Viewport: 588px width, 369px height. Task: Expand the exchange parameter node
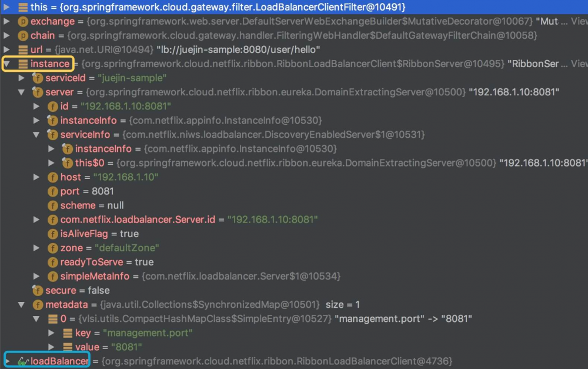pos(6,21)
